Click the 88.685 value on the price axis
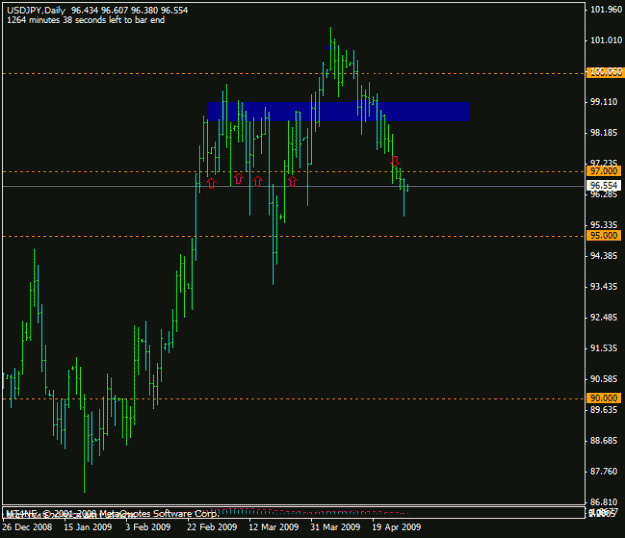625x538 pixels. pyautogui.click(x=603, y=440)
